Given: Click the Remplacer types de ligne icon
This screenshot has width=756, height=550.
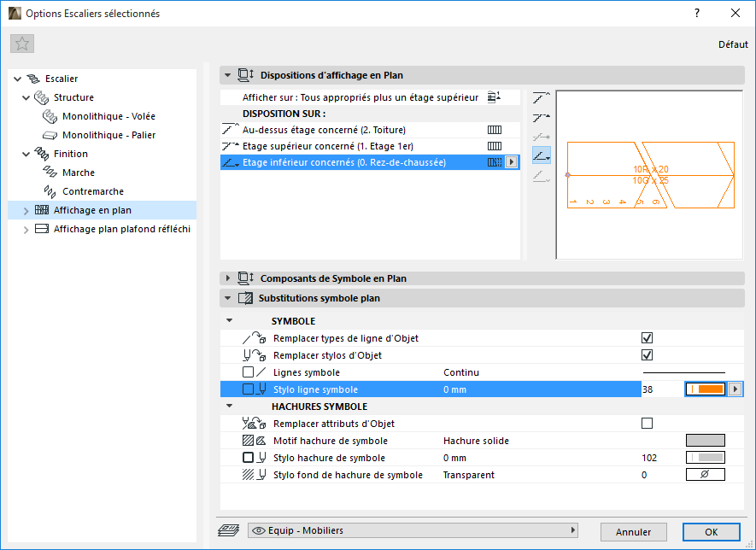Looking at the screenshot, I should pyautogui.click(x=254, y=338).
